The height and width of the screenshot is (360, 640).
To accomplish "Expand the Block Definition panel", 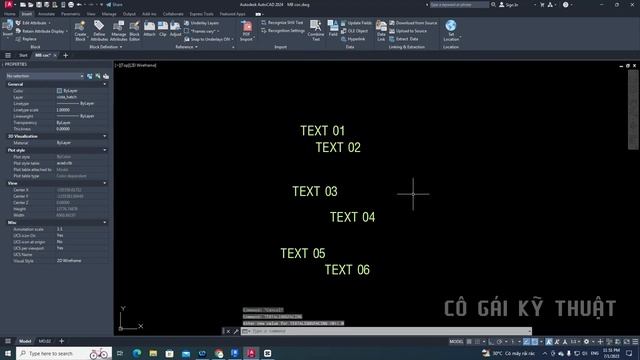I will [106, 47].
